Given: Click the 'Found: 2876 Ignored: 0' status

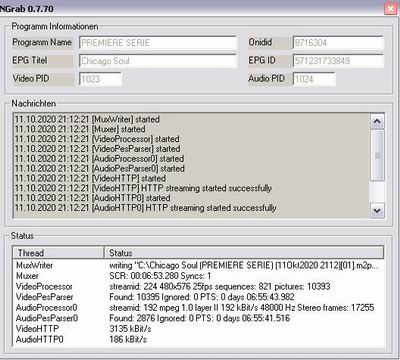Looking at the screenshot, I should pyautogui.click(x=200, y=318).
